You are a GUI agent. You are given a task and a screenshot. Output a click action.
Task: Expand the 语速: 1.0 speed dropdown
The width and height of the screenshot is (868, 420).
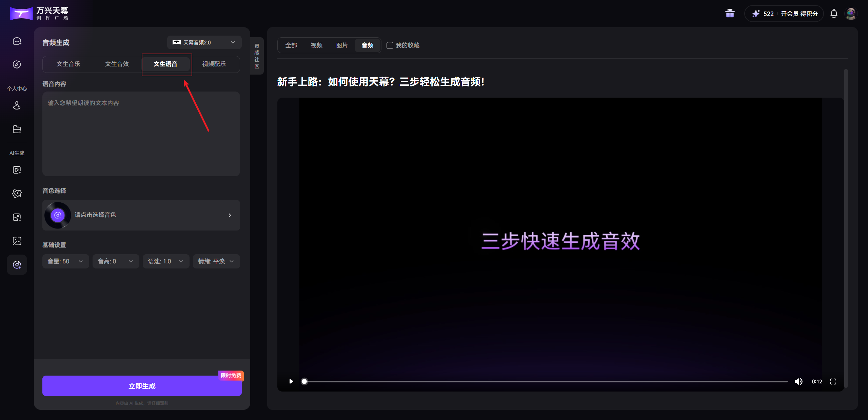click(x=166, y=261)
